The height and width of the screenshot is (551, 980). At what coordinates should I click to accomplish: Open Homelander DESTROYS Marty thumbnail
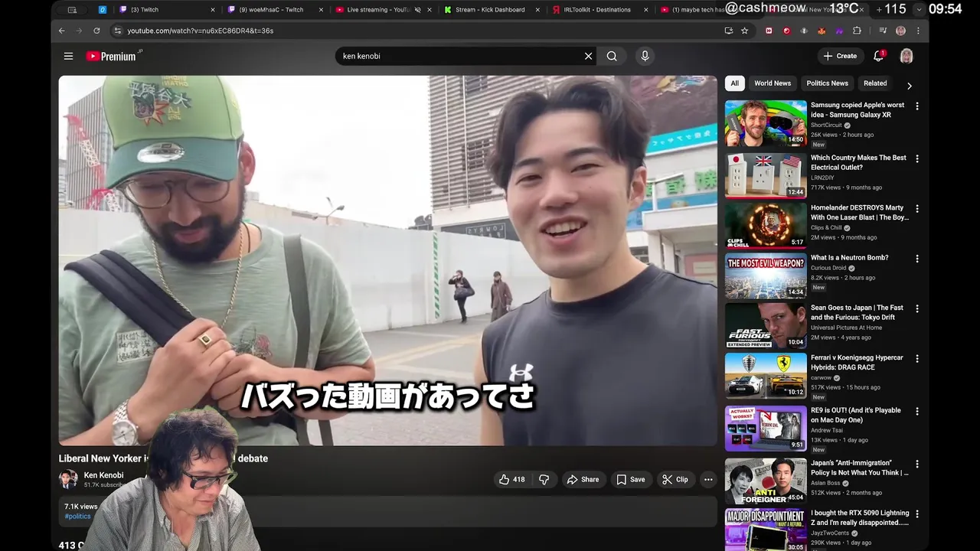tap(766, 225)
